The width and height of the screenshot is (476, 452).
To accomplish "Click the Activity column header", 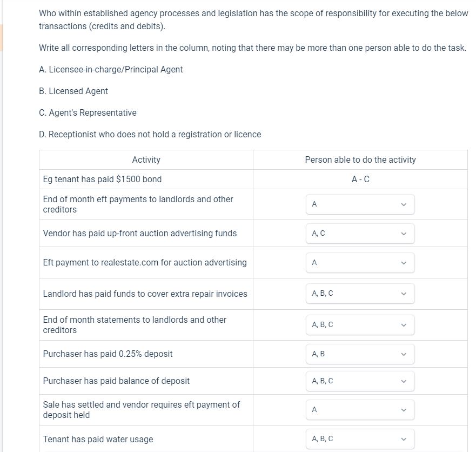I will [146, 159].
